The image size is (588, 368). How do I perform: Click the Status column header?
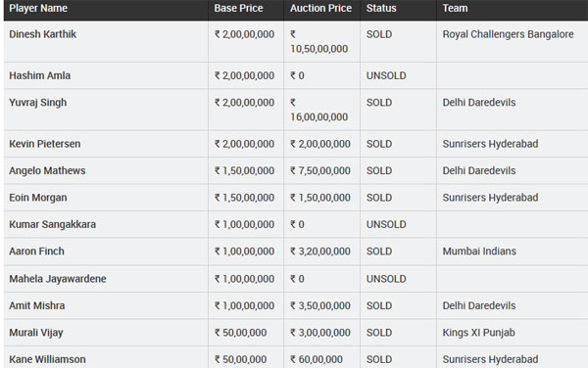coord(381,8)
